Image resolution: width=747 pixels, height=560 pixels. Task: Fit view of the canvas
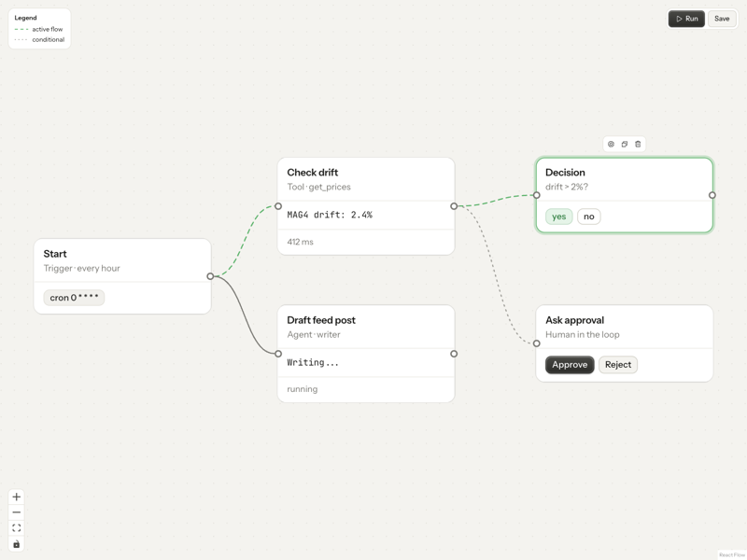(16, 528)
